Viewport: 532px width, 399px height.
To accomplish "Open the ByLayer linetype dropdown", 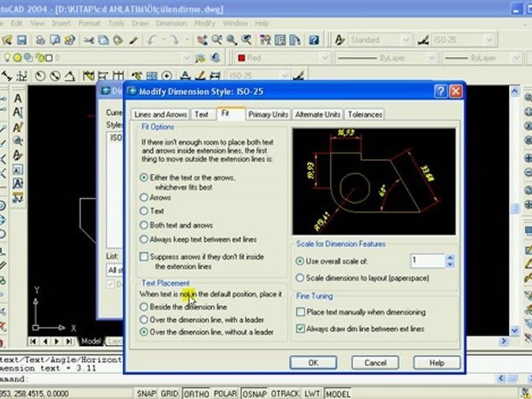I will coord(432,58).
